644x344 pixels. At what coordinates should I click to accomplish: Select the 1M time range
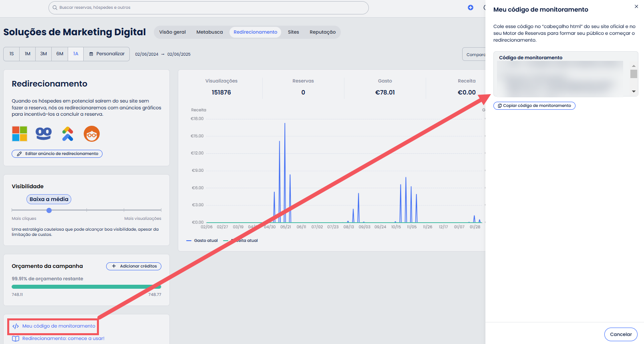(28, 54)
